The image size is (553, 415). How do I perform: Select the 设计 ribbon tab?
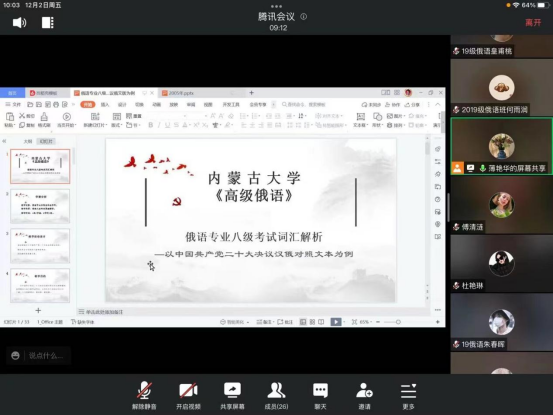pos(122,104)
